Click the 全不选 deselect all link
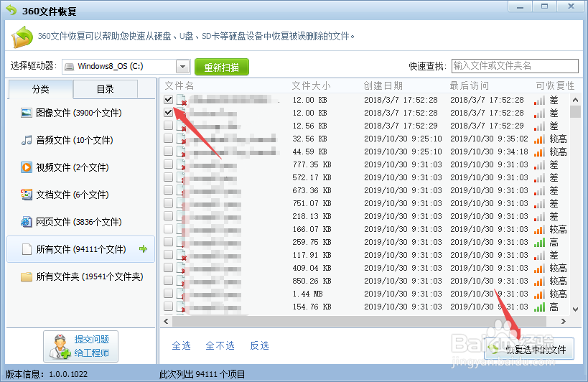Viewport: 588px width, 382px height. coord(220,345)
